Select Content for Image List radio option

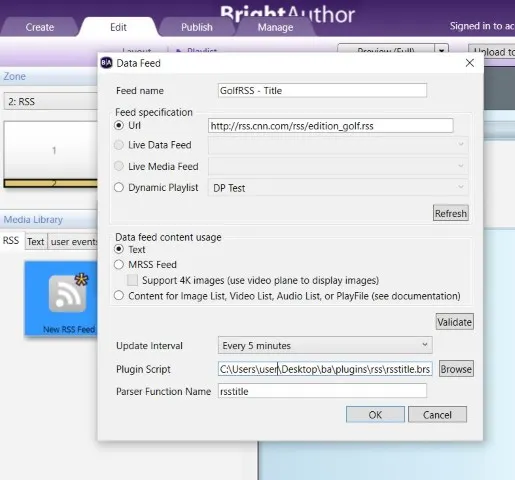[119, 296]
